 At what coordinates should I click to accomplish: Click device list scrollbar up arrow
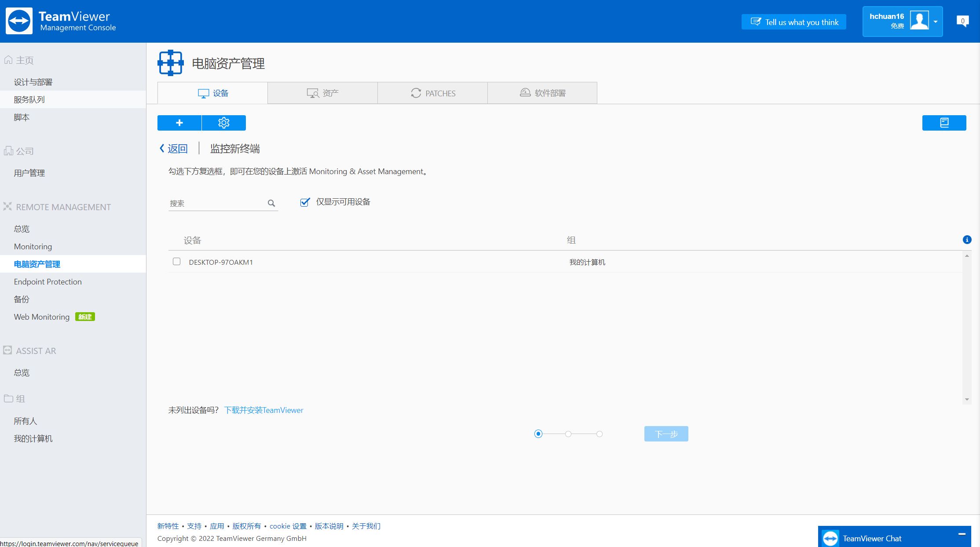(x=967, y=256)
